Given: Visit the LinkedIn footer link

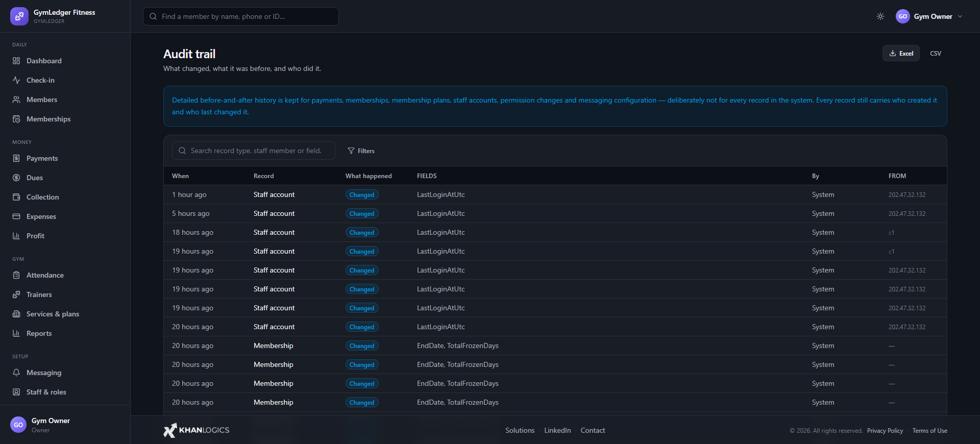Looking at the screenshot, I should click(557, 430).
